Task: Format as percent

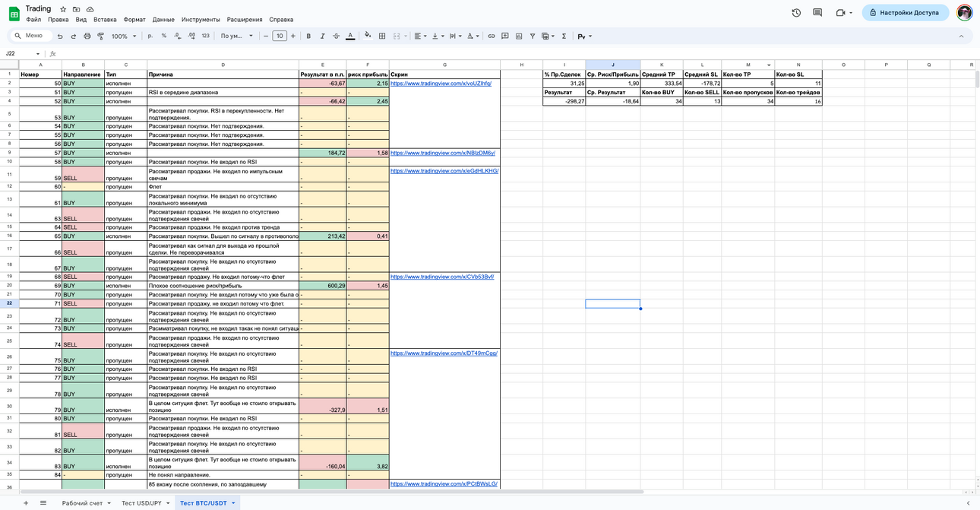Action: click(164, 36)
